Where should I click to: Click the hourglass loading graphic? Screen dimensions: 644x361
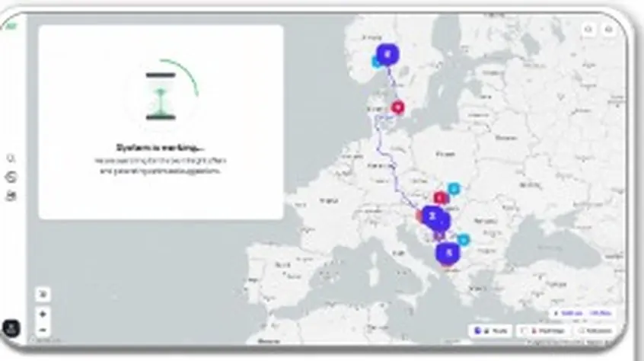click(x=161, y=96)
